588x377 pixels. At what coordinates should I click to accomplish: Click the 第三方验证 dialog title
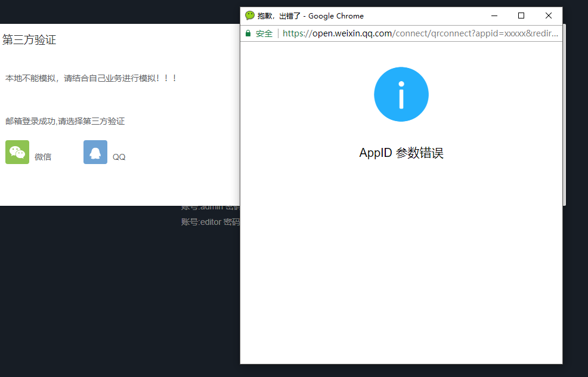coord(29,39)
